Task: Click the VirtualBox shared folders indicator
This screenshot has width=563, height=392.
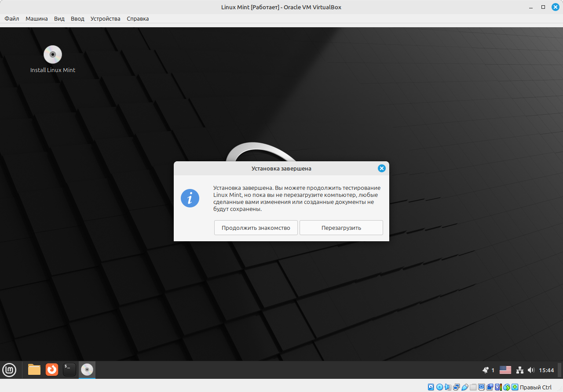Action: coord(473,387)
